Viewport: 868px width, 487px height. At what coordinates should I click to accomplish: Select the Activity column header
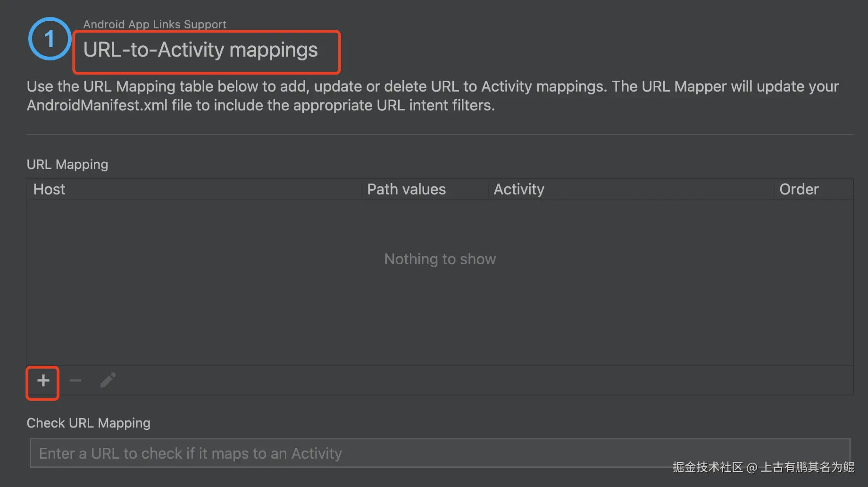(518, 189)
